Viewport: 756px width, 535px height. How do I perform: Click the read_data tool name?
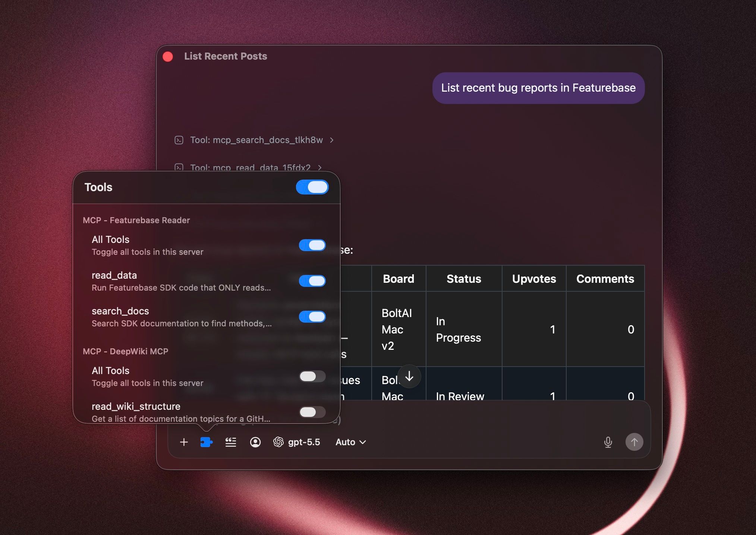pos(114,275)
